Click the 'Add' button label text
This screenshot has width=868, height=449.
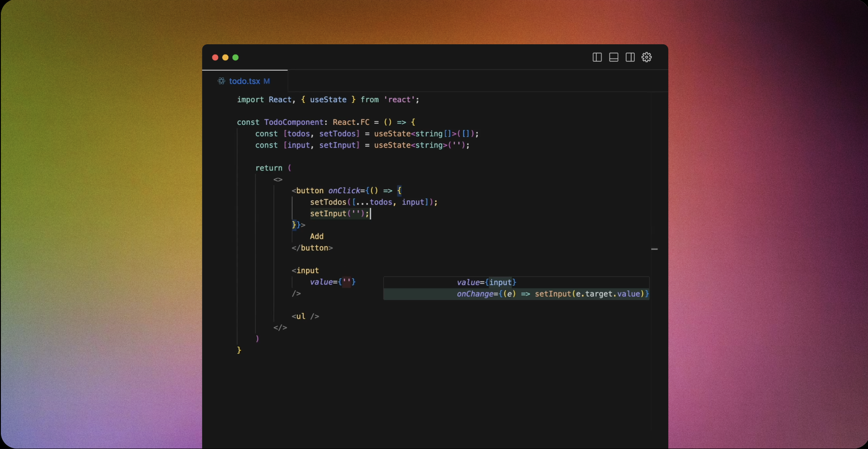tap(317, 237)
